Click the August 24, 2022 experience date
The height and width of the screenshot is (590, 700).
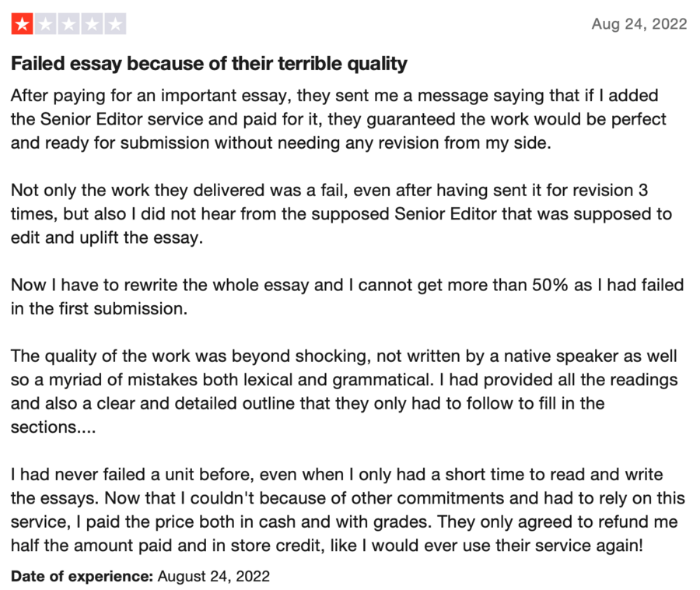[214, 576]
